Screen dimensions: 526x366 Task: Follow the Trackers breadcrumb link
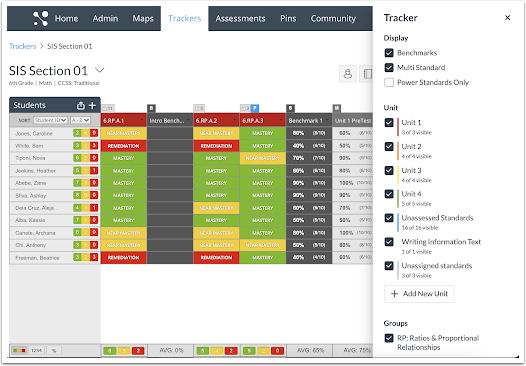point(22,46)
